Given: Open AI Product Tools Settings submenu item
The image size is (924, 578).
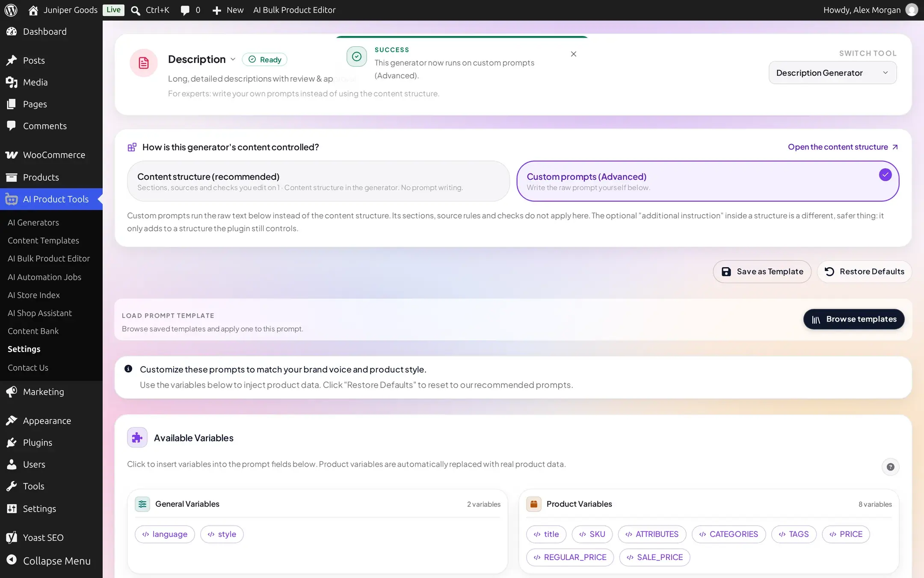Looking at the screenshot, I should click(24, 349).
